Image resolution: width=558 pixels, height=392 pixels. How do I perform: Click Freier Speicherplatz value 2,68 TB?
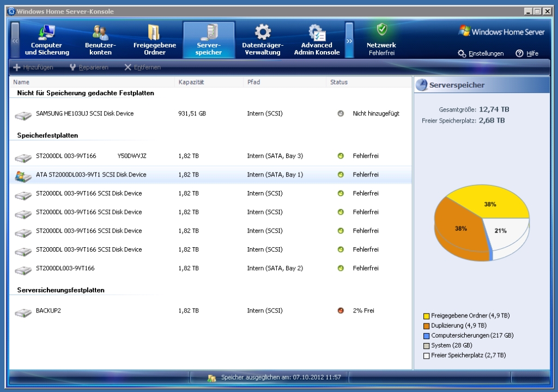pyautogui.click(x=492, y=120)
